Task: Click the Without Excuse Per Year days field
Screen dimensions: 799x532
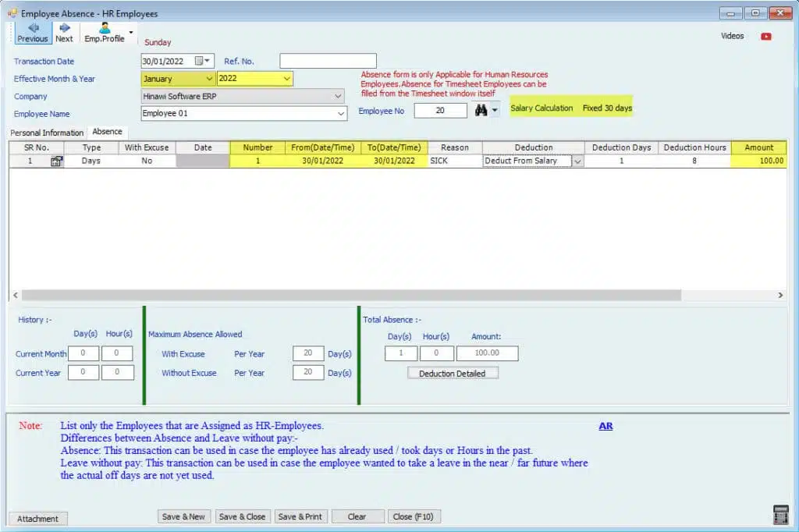Action: point(307,373)
